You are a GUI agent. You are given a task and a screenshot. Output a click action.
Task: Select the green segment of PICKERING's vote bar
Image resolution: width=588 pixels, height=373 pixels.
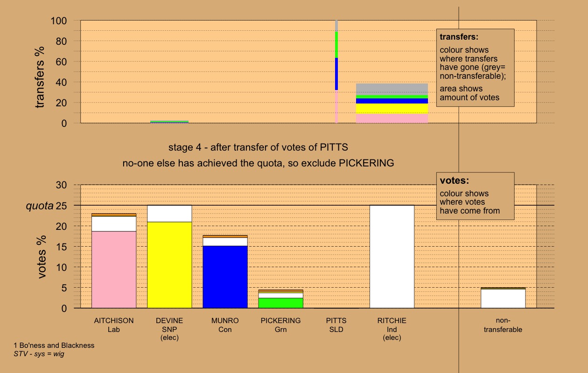[280, 303]
